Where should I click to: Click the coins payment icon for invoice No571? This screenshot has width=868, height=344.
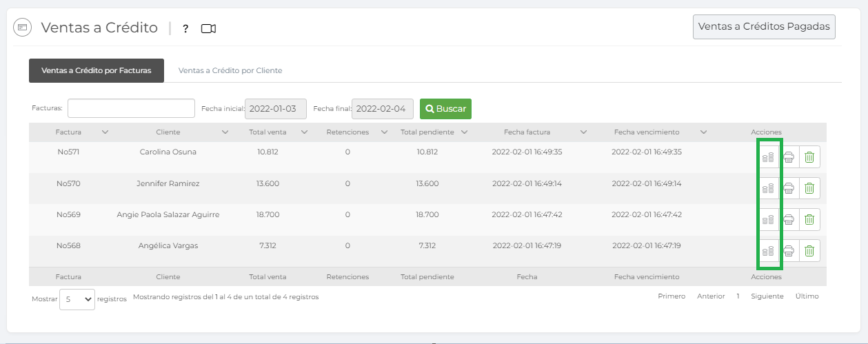pyautogui.click(x=768, y=157)
